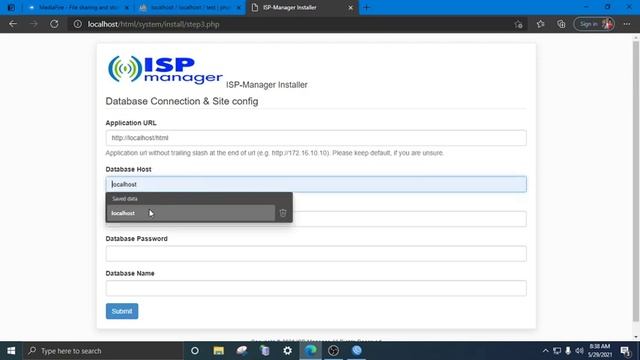Click the Saved data label in dropdown
The height and width of the screenshot is (360, 640).
125,199
